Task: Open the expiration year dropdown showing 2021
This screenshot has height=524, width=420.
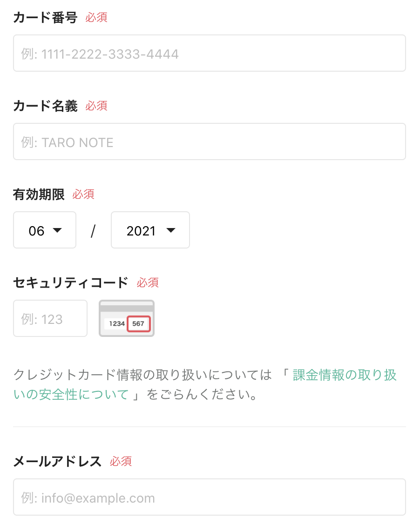Action: pos(150,230)
